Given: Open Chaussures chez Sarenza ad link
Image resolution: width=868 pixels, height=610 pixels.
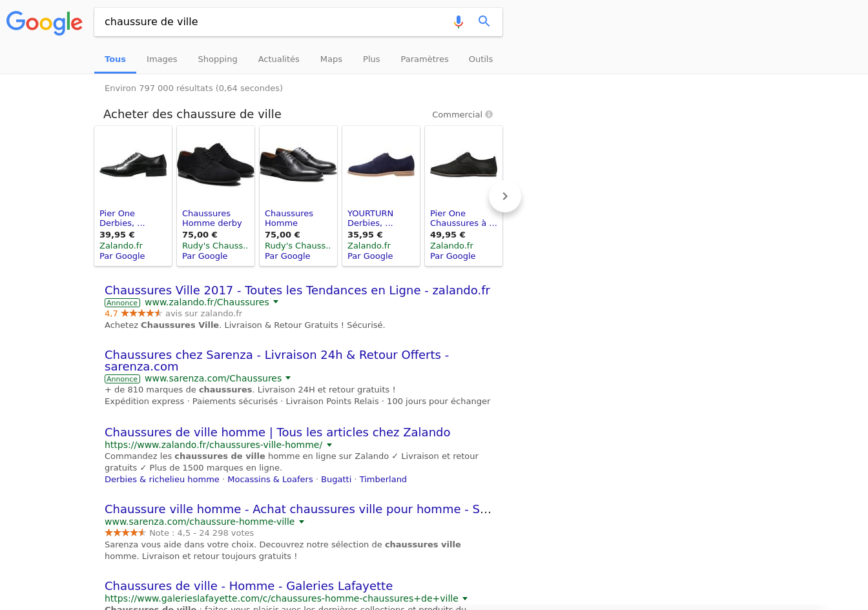Looking at the screenshot, I should (276, 361).
